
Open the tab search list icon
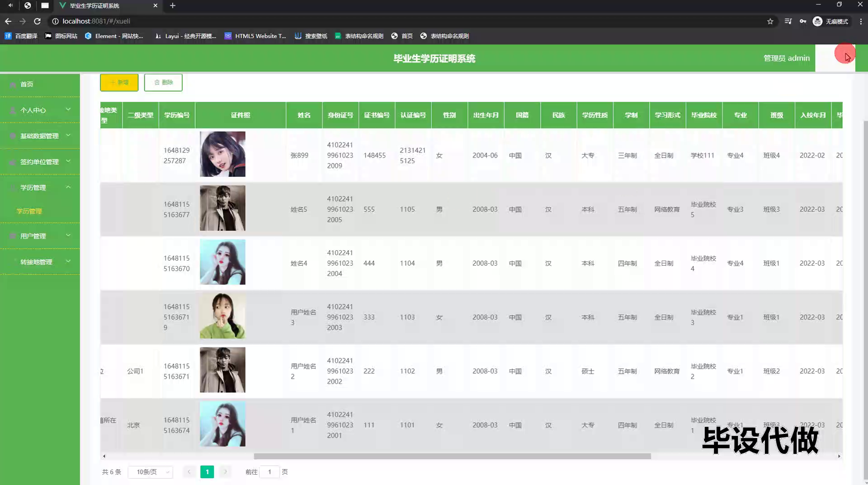click(x=788, y=21)
